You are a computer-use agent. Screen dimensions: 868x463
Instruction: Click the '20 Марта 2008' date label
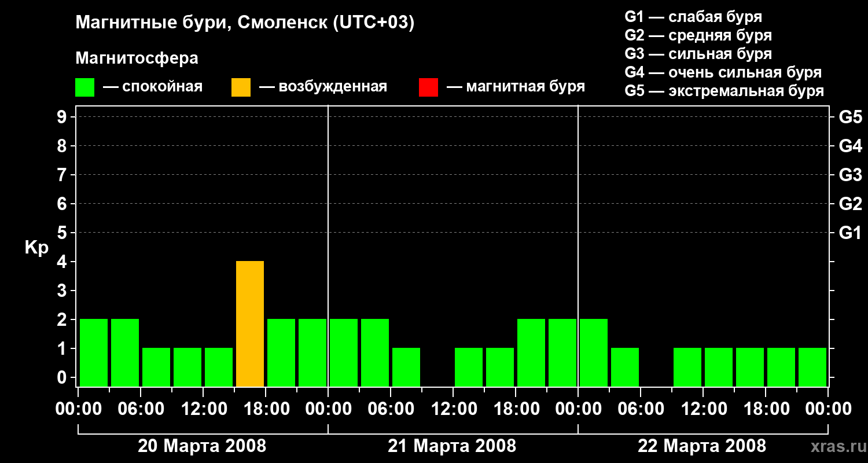click(x=202, y=446)
